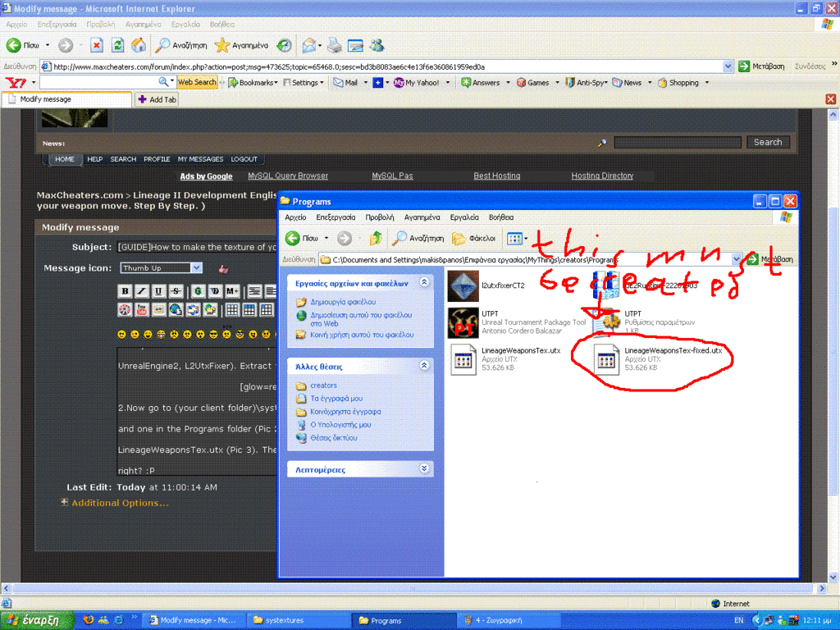Go up one folder in Programs window

click(376, 239)
